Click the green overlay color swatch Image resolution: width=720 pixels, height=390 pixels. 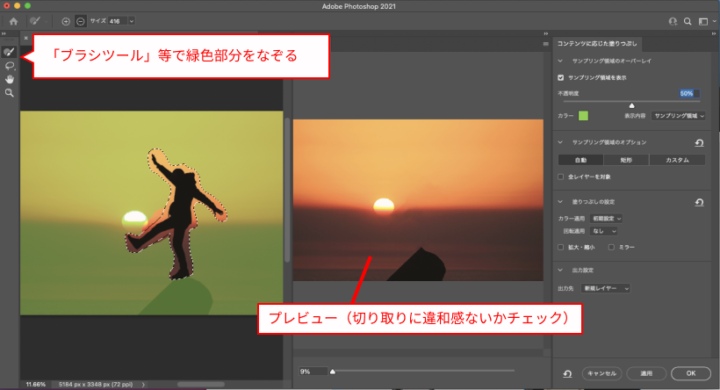(583, 116)
